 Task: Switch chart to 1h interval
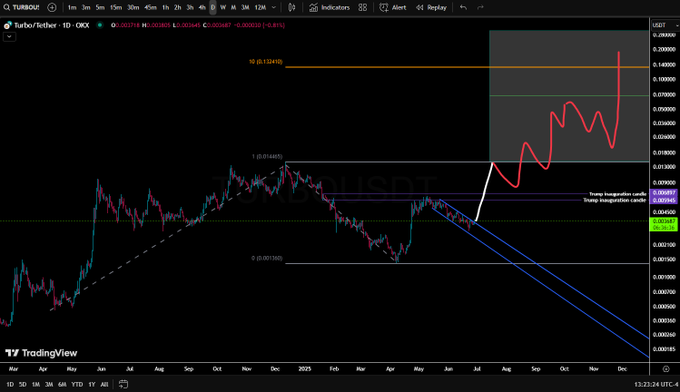tap(166, 7)
